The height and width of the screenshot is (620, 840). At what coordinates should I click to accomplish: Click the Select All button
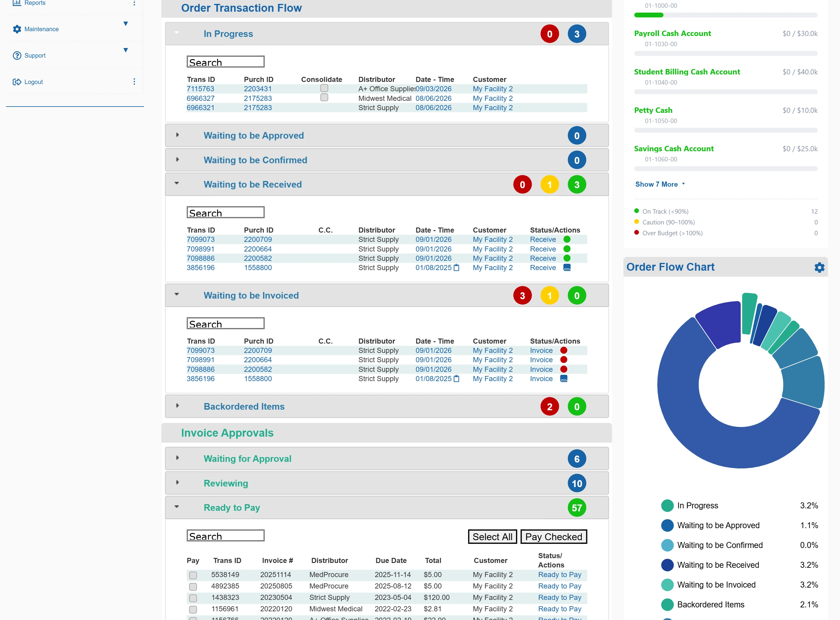click(x=492, y=537)
